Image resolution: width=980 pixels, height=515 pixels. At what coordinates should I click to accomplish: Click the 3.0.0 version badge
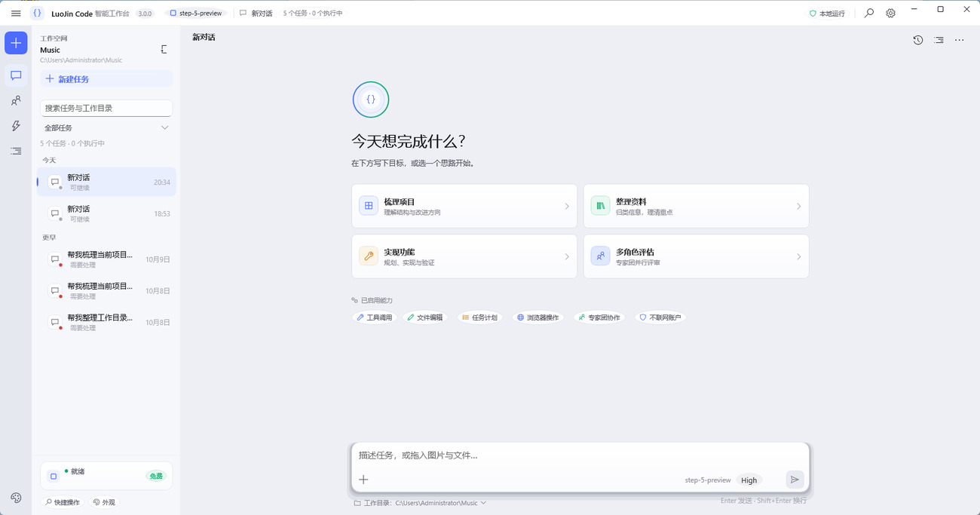click(145, 14)
